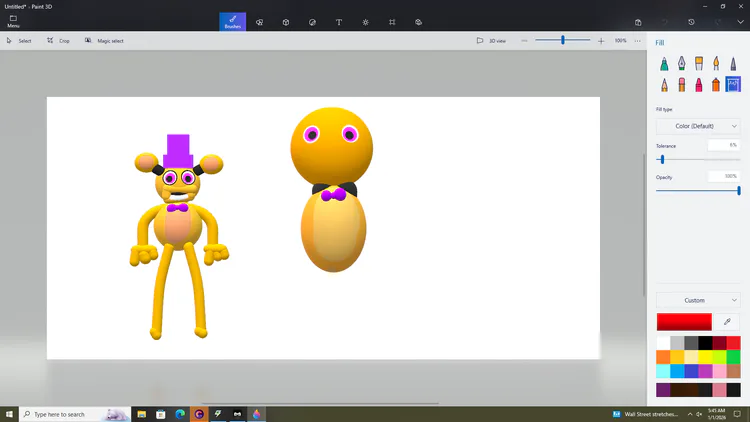Click the 100% zoom value field
This screenshot has width=750, height=422.
click(x=620, y=41)
